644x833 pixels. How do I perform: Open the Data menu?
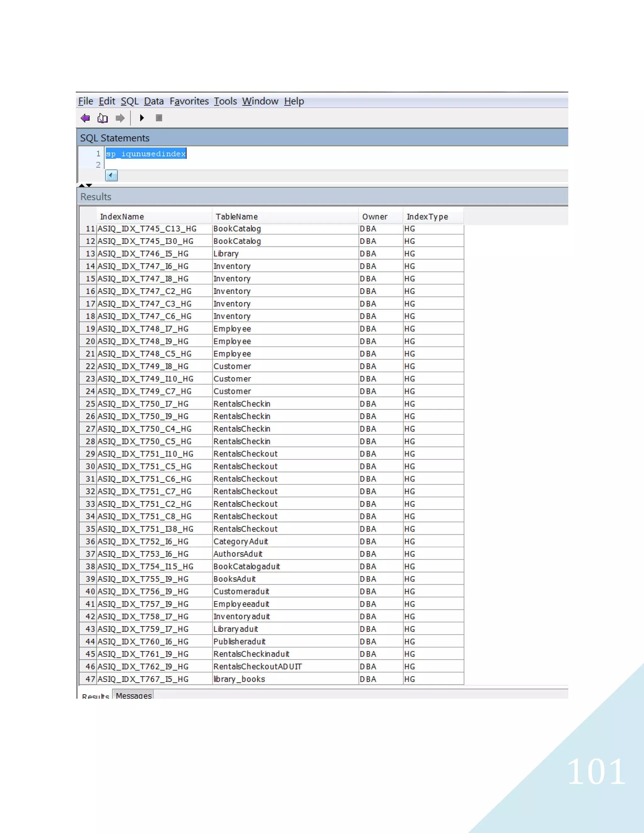[x=154, y=101]
